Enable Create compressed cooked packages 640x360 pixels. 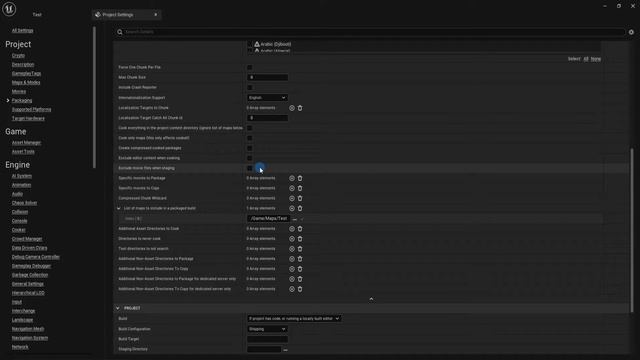(250, 148)
